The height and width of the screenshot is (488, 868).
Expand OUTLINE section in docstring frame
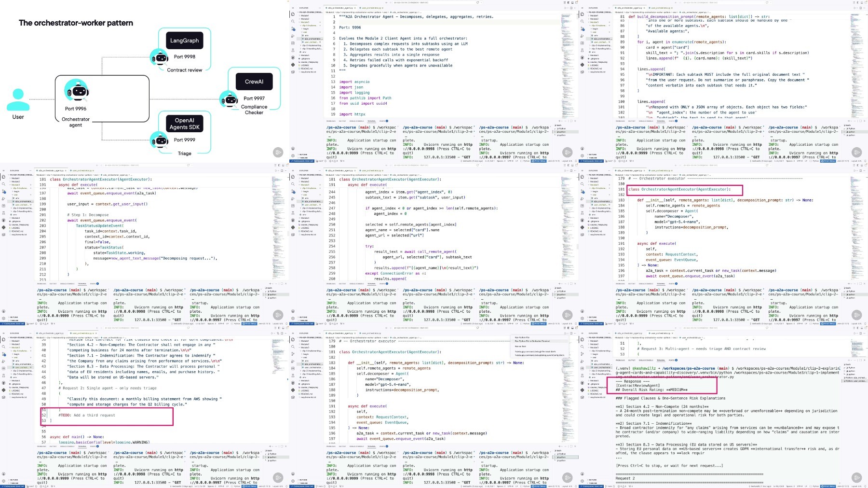pyautogui.click(x=303, y=154)
